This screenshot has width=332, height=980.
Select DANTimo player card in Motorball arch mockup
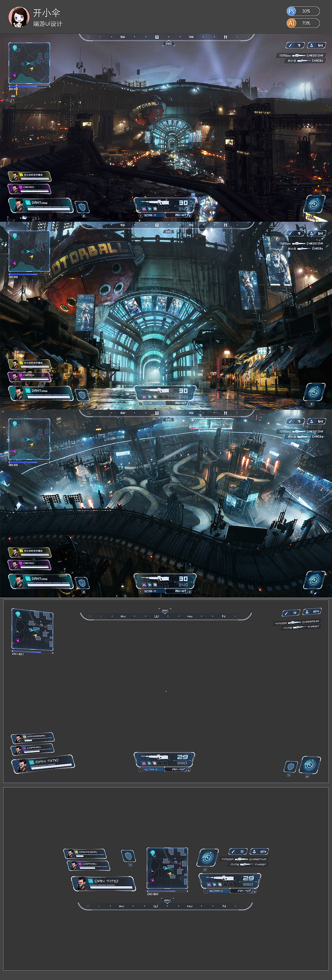click(41, 393)
